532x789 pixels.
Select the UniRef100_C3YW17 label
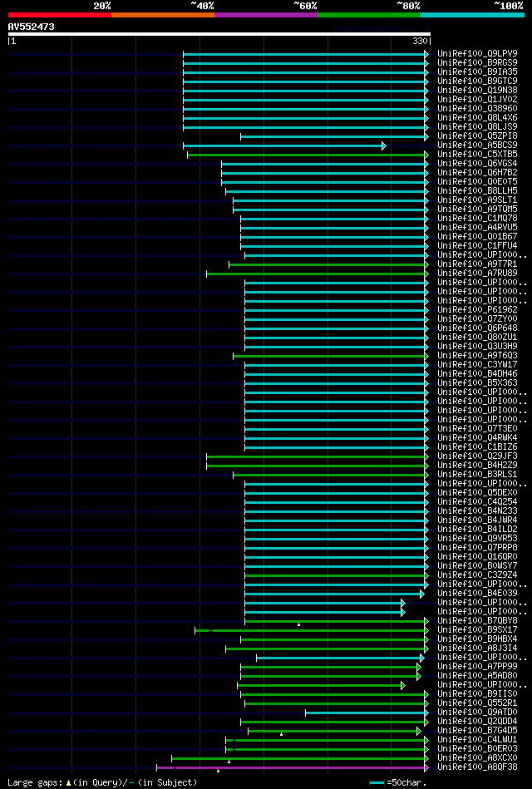[477, 365]
